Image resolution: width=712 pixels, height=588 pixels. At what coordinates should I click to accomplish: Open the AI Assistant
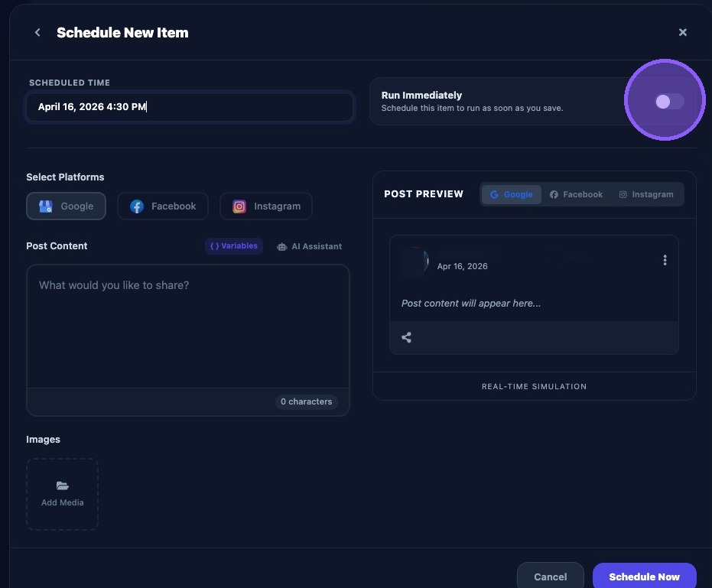[309, 246]
